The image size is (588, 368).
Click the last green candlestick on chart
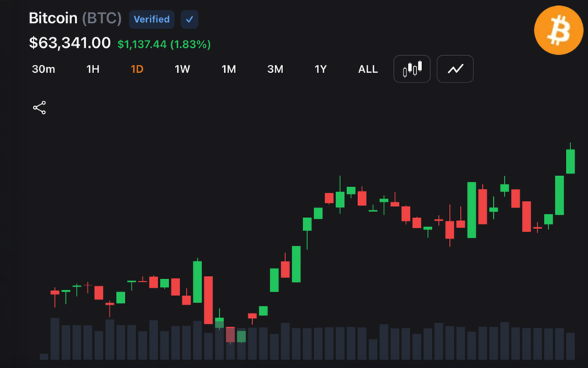(570, 161)
